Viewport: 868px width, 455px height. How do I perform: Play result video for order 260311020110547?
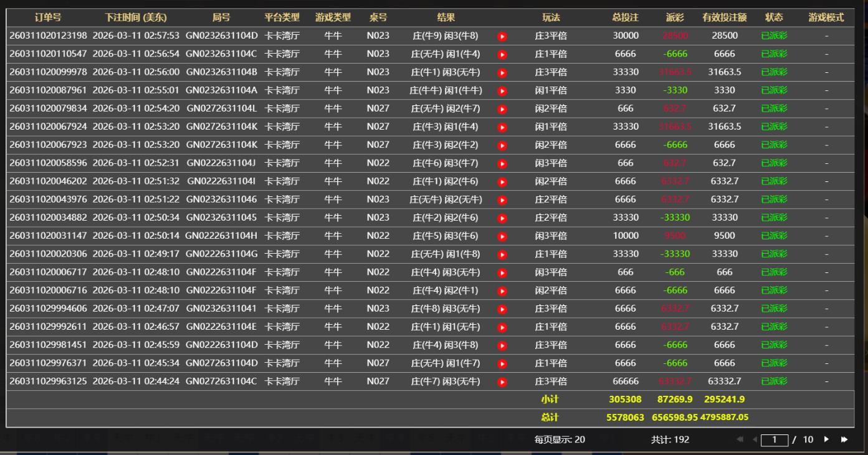point(502,54)
